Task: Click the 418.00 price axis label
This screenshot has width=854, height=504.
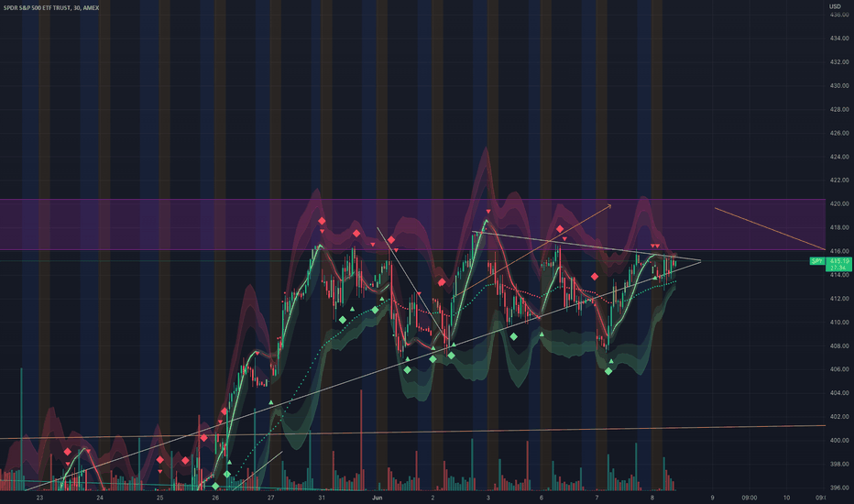Action: (x=839, y=228)
